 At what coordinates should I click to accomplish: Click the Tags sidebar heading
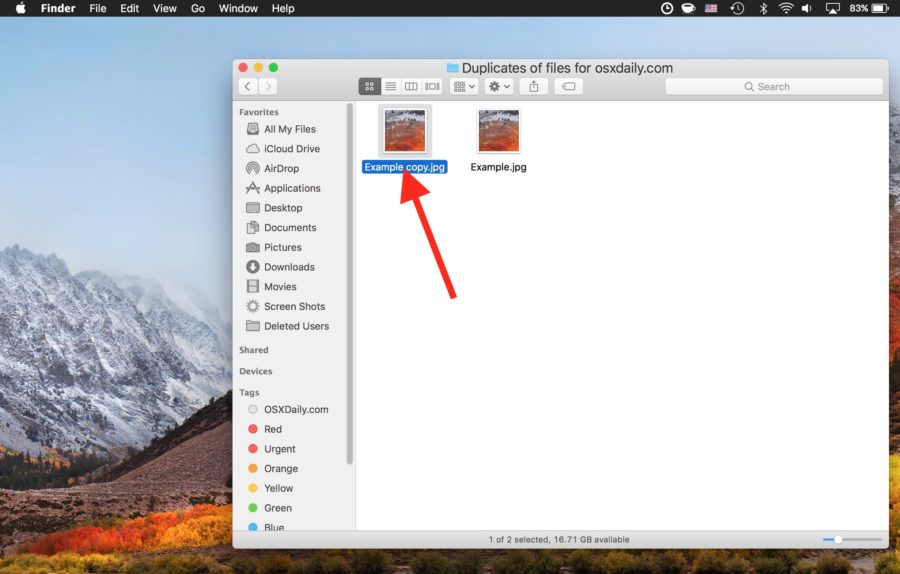tap(249, 393)
